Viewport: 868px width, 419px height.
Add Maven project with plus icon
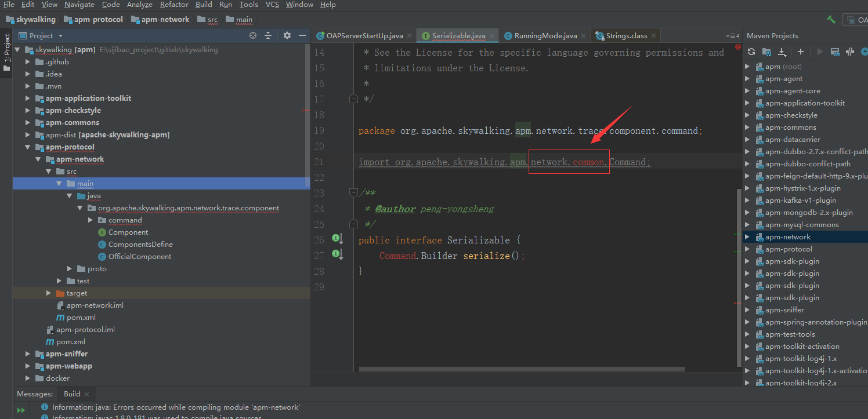tap(801, 52)
